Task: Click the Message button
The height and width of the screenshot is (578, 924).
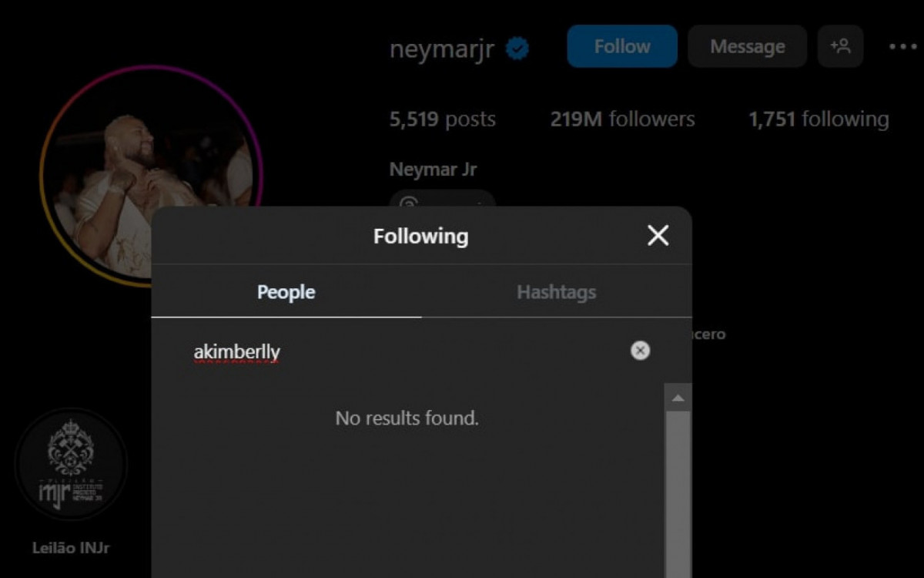Action: 747,46
